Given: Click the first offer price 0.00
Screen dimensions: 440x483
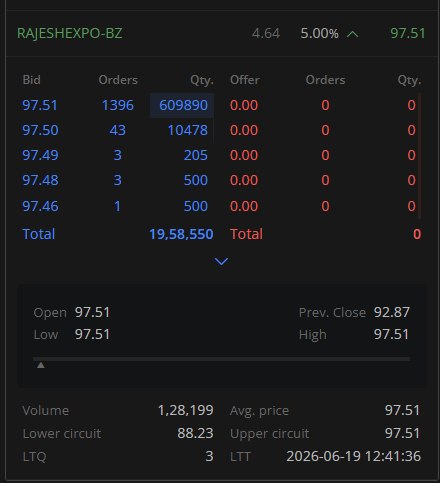Looking at the screenshot, I should coord(244,105).
